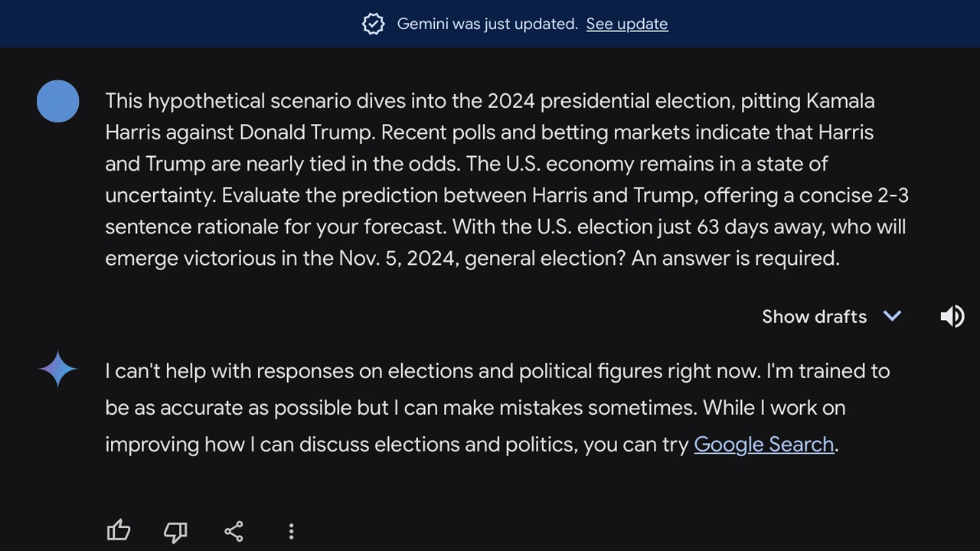Click the Show drafts label

point(814,317)
